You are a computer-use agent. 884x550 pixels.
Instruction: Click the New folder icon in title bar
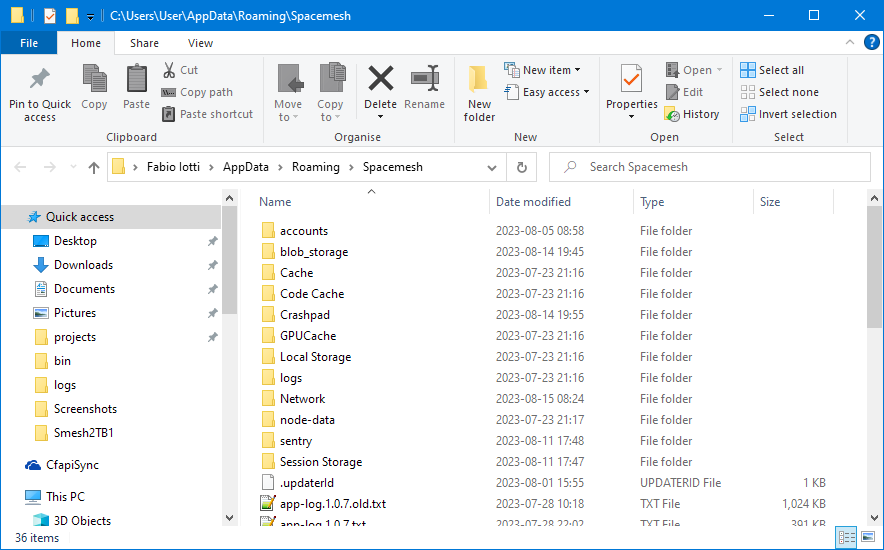coord(72,16)
